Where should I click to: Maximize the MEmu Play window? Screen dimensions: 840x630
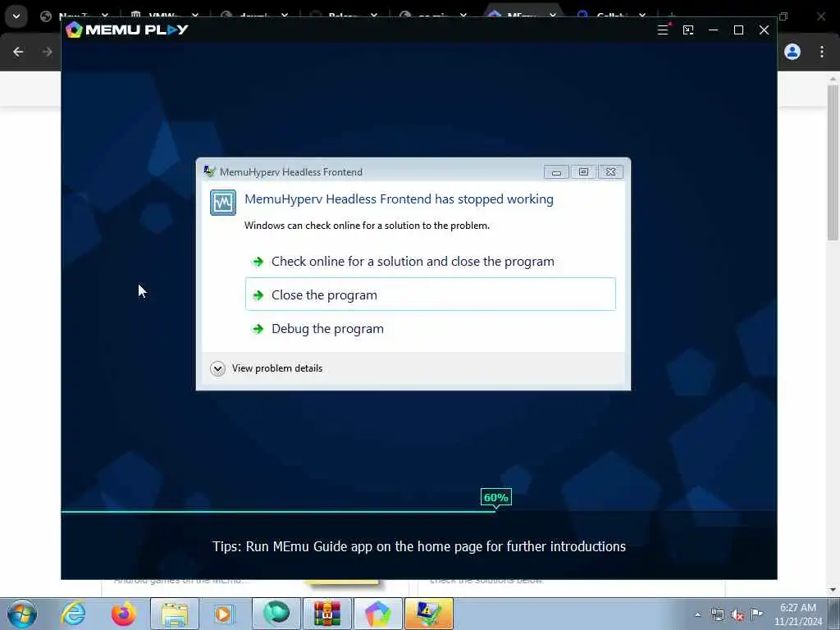(x=738, y=30)
